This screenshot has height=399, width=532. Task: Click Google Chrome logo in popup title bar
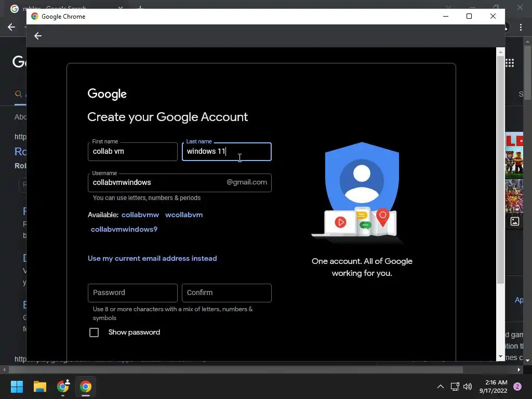[x=35, y=16]
